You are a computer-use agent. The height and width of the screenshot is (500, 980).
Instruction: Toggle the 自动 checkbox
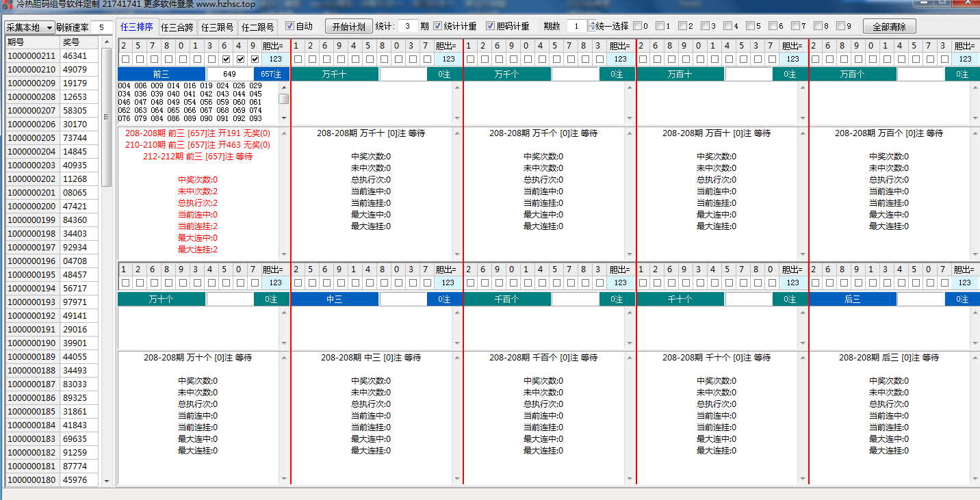point(289,27)
